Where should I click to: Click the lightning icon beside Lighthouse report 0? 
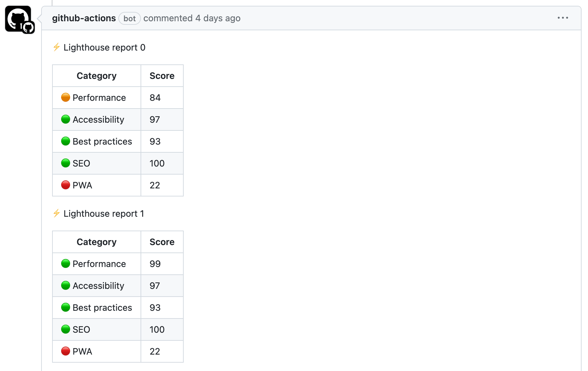[x=57, y=47]
